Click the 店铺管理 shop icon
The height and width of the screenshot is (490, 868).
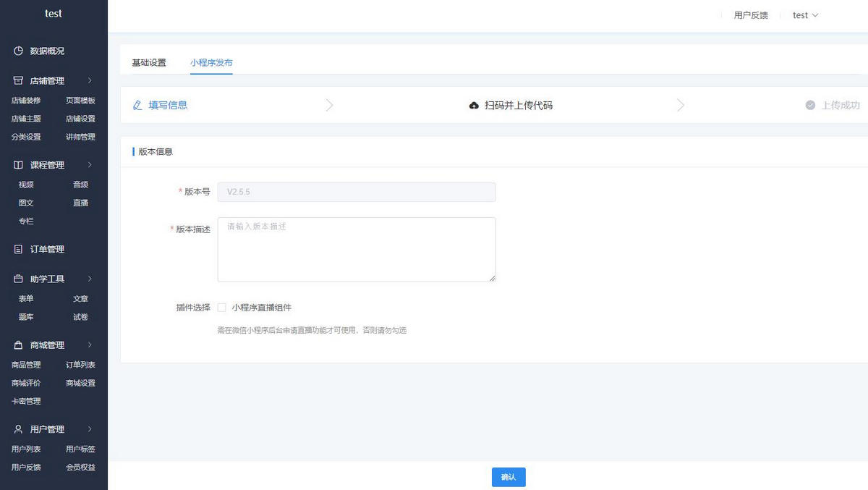tap(18, 81)
